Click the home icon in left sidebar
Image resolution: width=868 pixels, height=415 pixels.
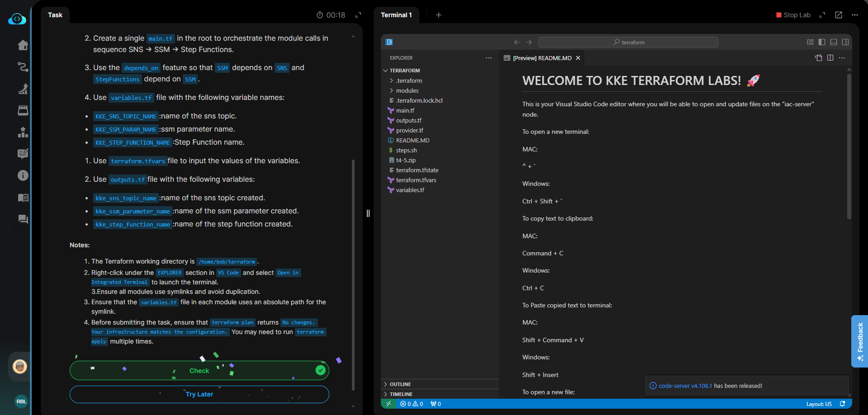23,45
